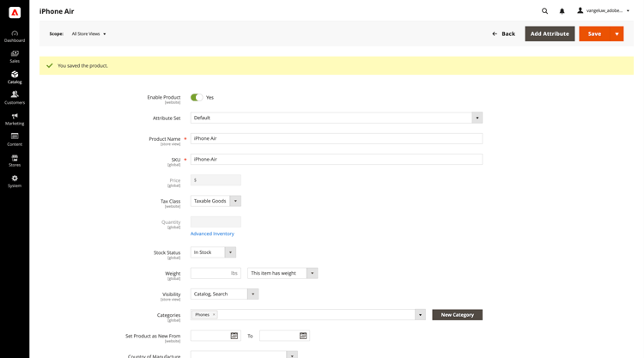Open the Content sidebar menu
The width and height of the screenshot is (644, 358).
tap(15, 140)
